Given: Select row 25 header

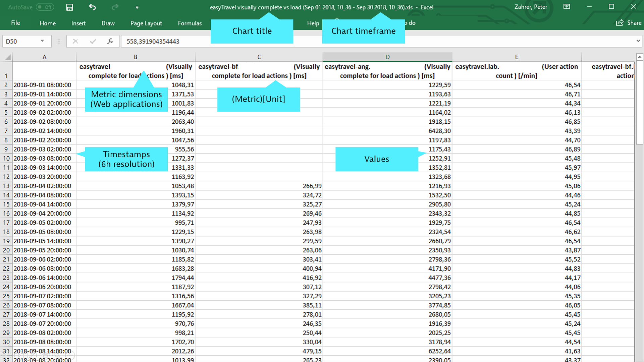Looking at the screenshot, I should coord(6,296).
